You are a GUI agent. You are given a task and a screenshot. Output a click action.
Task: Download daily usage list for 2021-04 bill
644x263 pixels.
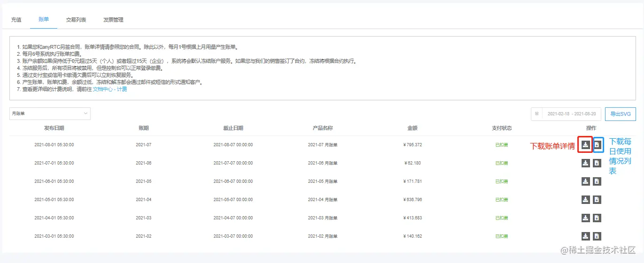(597, 200)
